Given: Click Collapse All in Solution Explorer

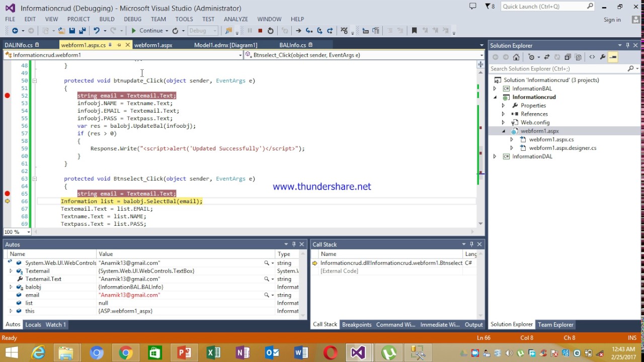Looking at the screenshot, I should [x=568, y=57].
